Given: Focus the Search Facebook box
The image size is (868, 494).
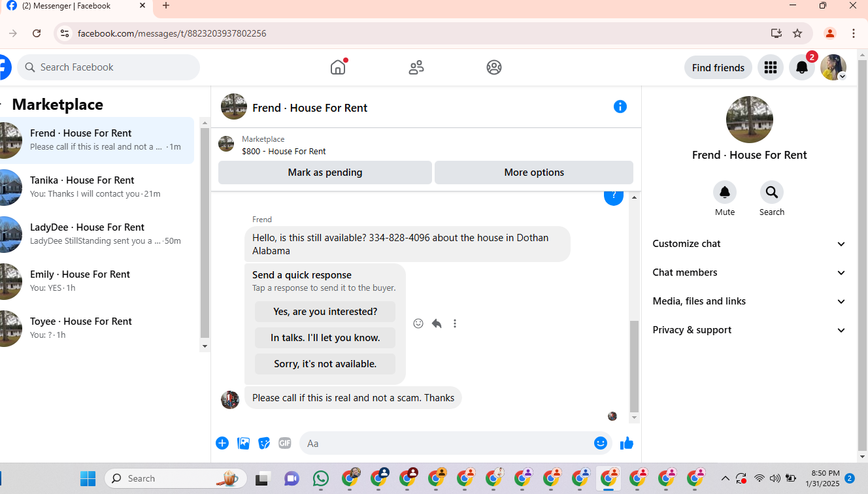Looking at the screenshot, I should (x=108, y=67).
